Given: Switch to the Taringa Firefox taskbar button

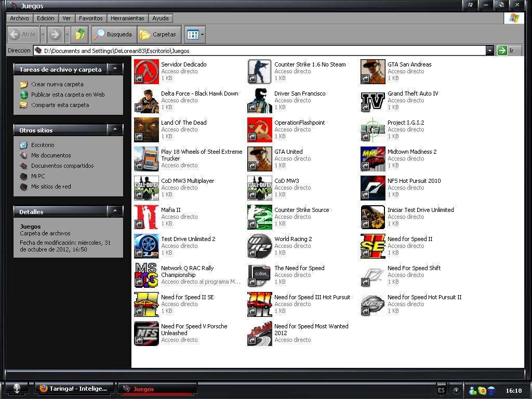Looking at the screenshot, I should point(74,389).
